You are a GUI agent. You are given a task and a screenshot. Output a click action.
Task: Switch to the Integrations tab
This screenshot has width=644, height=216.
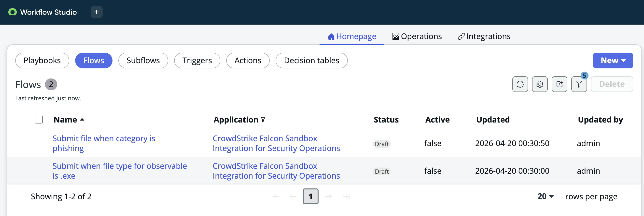point(484,37)
